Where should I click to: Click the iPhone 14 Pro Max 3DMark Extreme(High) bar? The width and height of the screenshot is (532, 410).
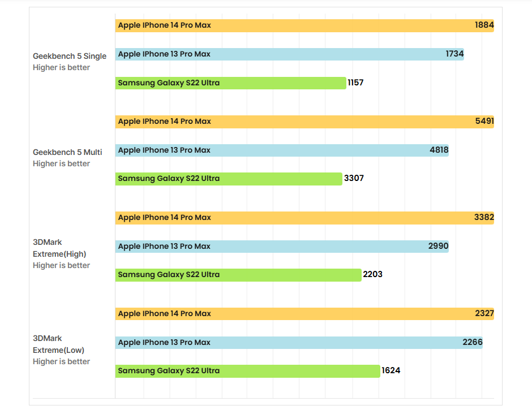[304, 218]
